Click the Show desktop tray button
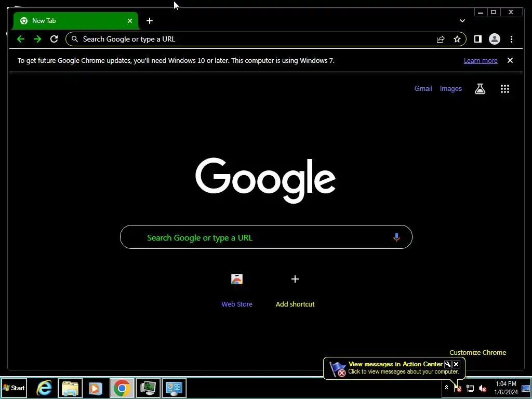Image resolution: width=532 pixels, height=399 pixels. pyautogui.click(x=526, y=388)
